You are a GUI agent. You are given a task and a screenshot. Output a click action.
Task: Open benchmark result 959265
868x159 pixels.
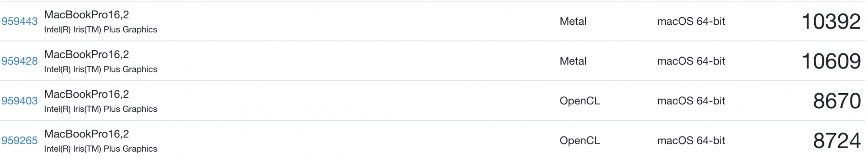coord(20,141)
